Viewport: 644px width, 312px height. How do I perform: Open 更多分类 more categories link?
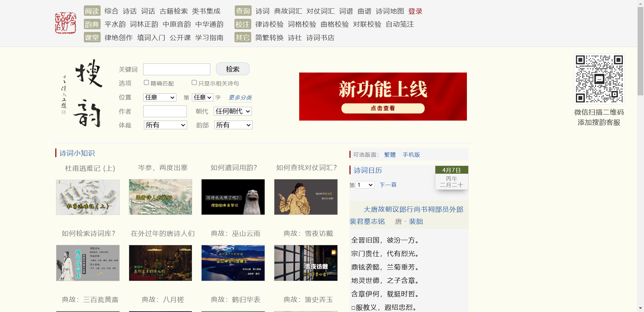(x=240, y=97)
